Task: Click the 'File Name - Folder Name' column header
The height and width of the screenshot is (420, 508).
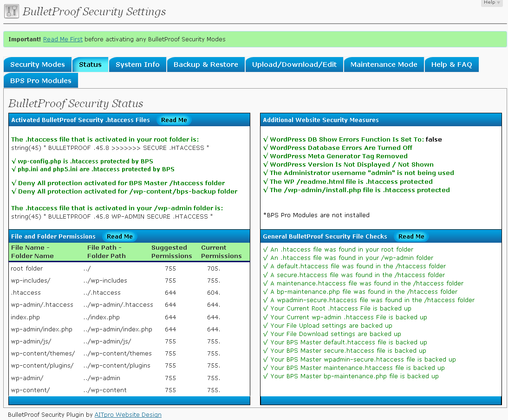Action: (33, 252)
